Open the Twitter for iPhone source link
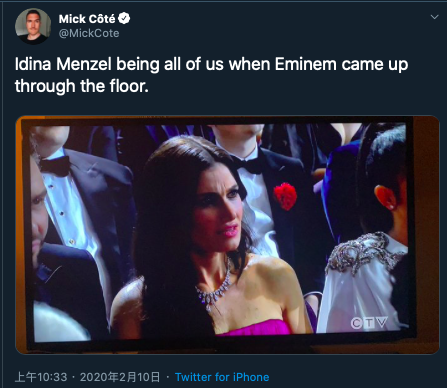The width and height of the screenshot is (447, 388). pyautogui.click(x=222, y=377)
